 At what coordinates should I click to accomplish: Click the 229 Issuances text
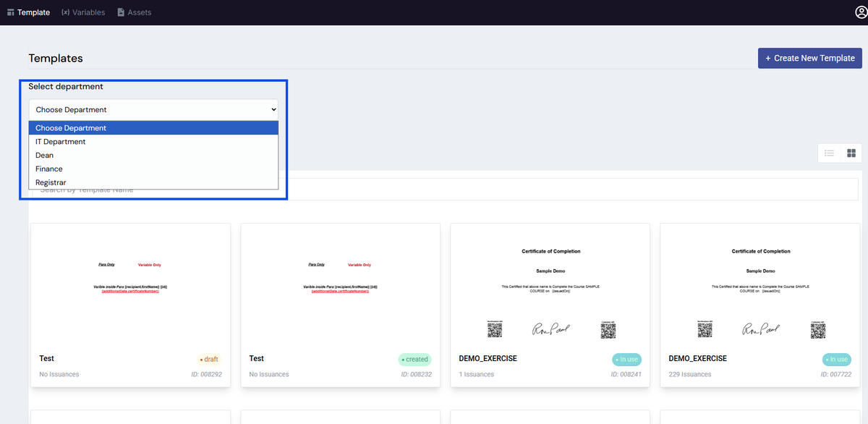pyautogui.click(x=690, y=375)
